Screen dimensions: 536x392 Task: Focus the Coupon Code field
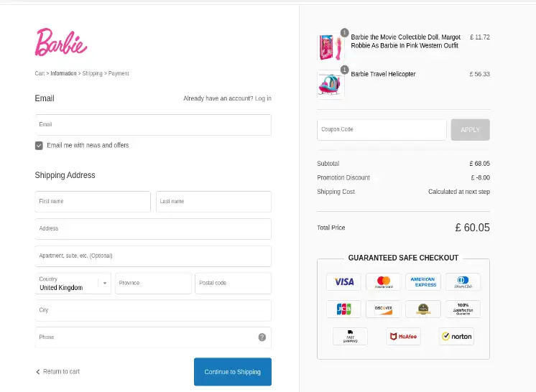(382, 130)
